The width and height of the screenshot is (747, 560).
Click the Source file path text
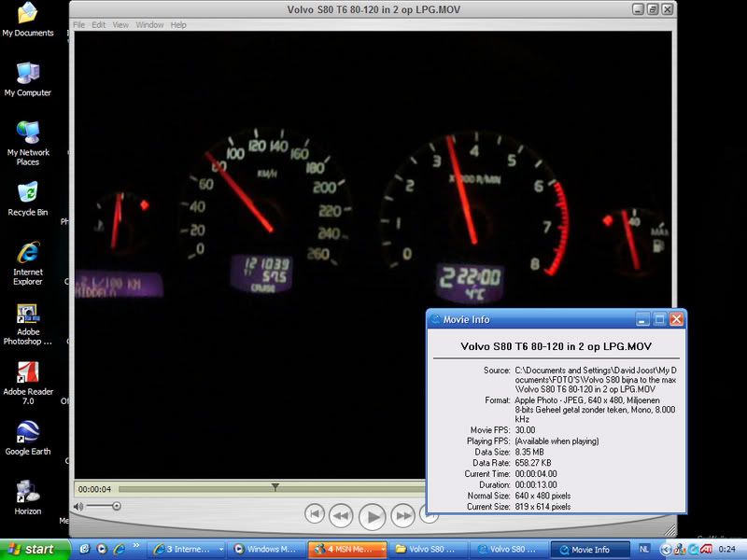click(596, 380)
